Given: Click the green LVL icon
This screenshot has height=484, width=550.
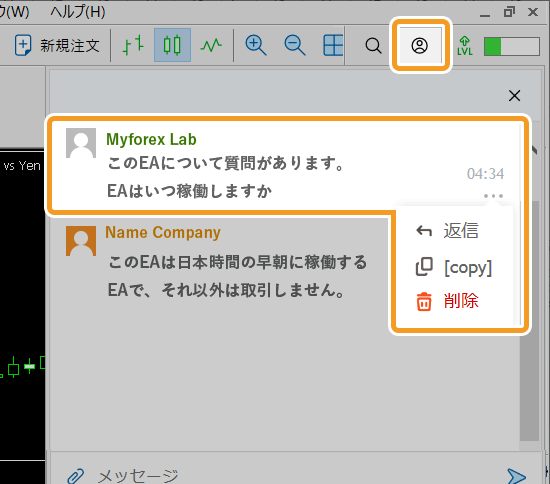Looking at the screenshot, I should (x=465, y=46).
